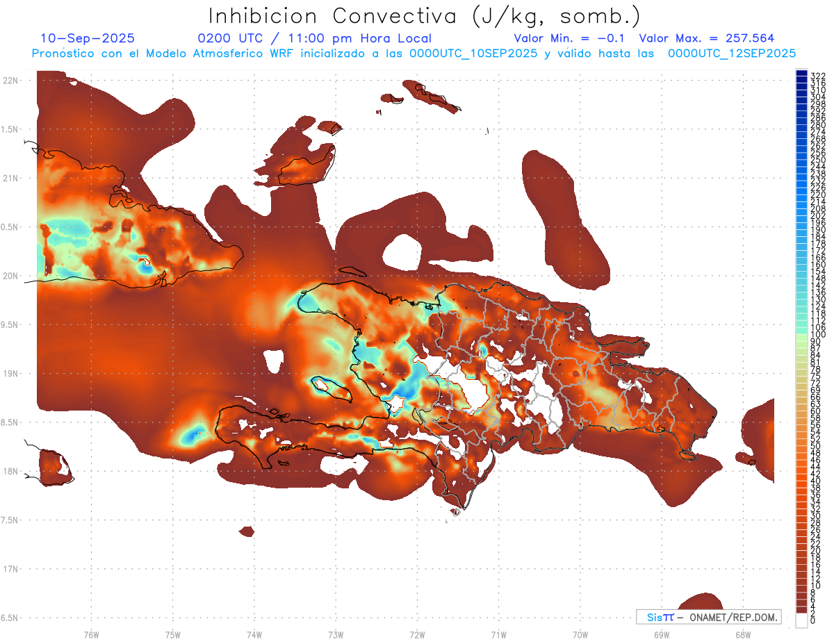
Task: Click the Inhibicion Convectiva map title
Action: [x=425, y=15]
